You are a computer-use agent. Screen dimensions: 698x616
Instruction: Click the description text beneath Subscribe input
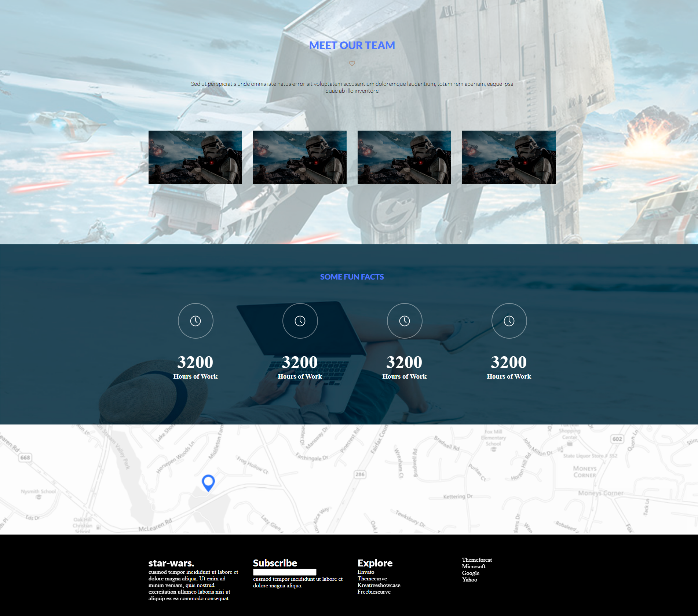point(298,582)
